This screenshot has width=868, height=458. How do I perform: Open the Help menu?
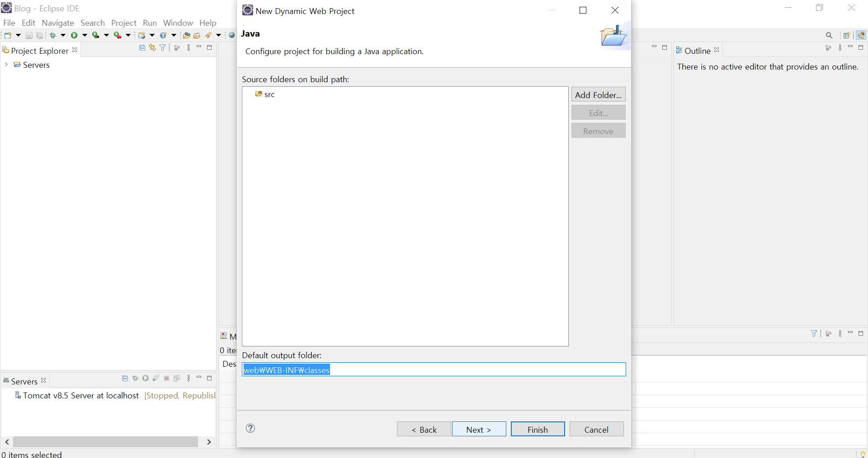coord(208,23)
